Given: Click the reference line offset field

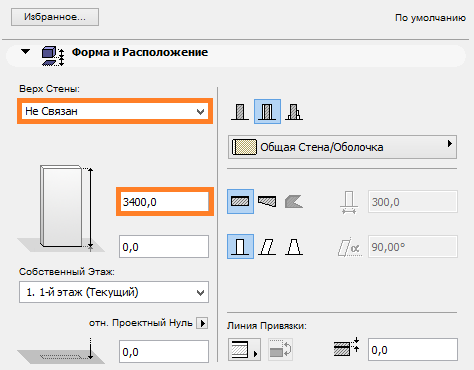Looking at the screenshot, I should tap(413, 349).
